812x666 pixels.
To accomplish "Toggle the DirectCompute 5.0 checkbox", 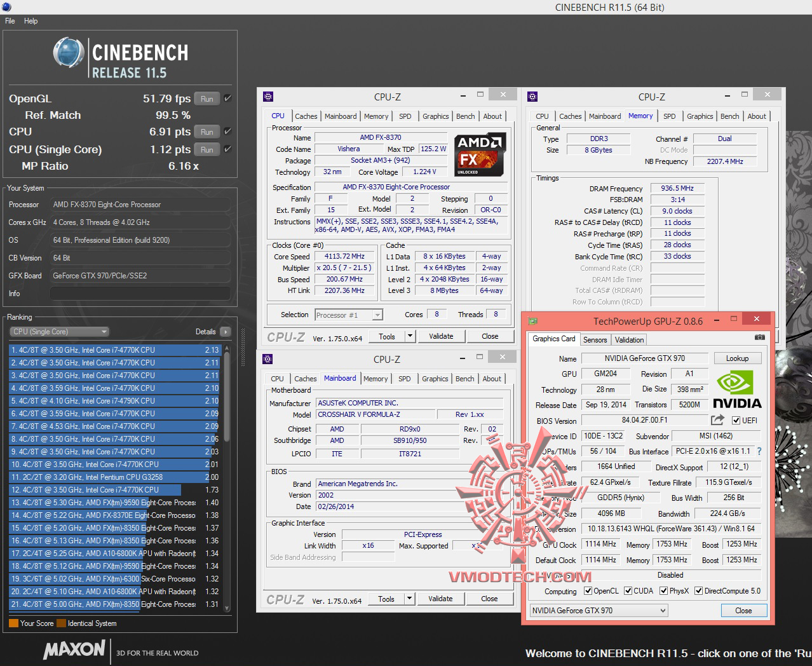I will coord(698,591).
